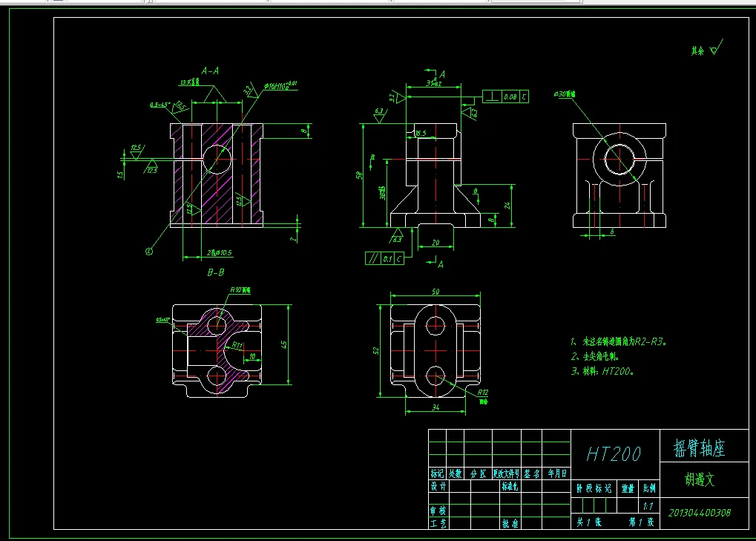Select the 50 width dimension on bottom view
This screenshot has height=541, width=756.
coord(435,291)
